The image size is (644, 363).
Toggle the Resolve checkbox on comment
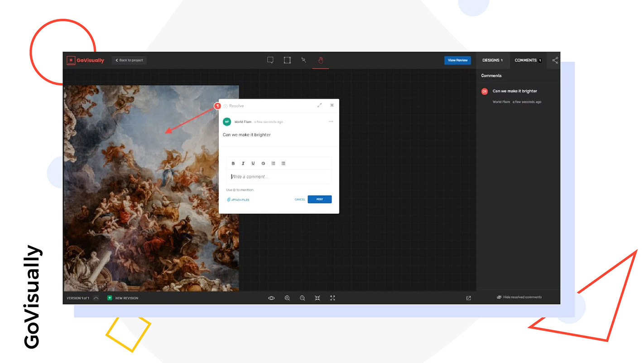click(226, 106)
